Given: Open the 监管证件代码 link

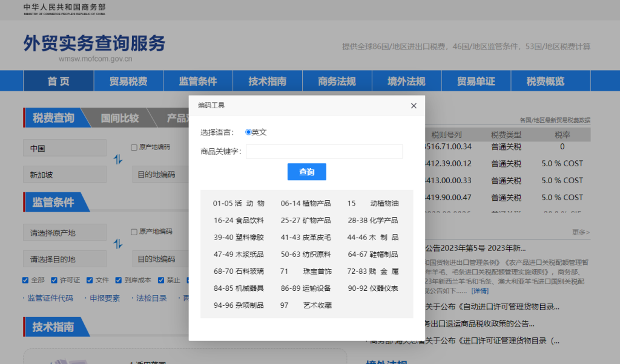Looking at the screenshot, I should pyautogui.click(x=50, y=298).
